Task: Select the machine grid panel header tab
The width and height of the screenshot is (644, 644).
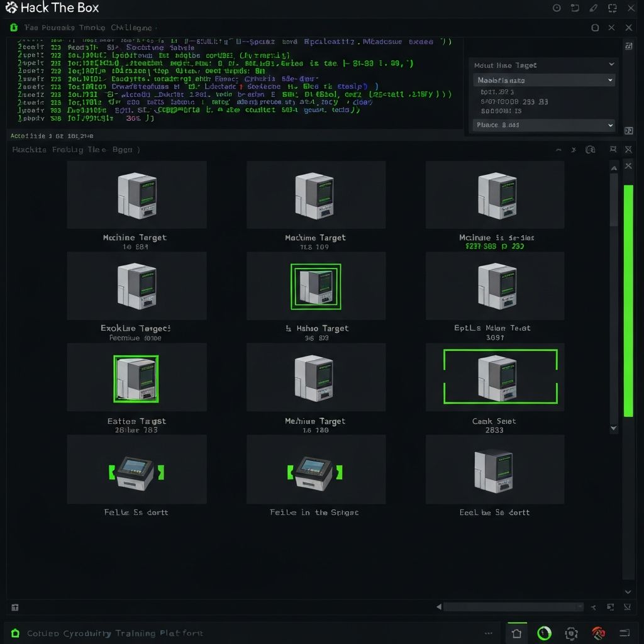Action: coord(75,150)
